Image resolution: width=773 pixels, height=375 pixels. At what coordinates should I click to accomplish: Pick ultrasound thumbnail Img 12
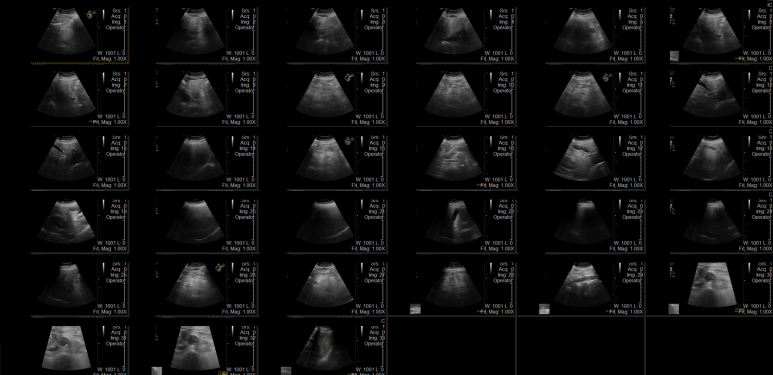click(x=712, y=95)
